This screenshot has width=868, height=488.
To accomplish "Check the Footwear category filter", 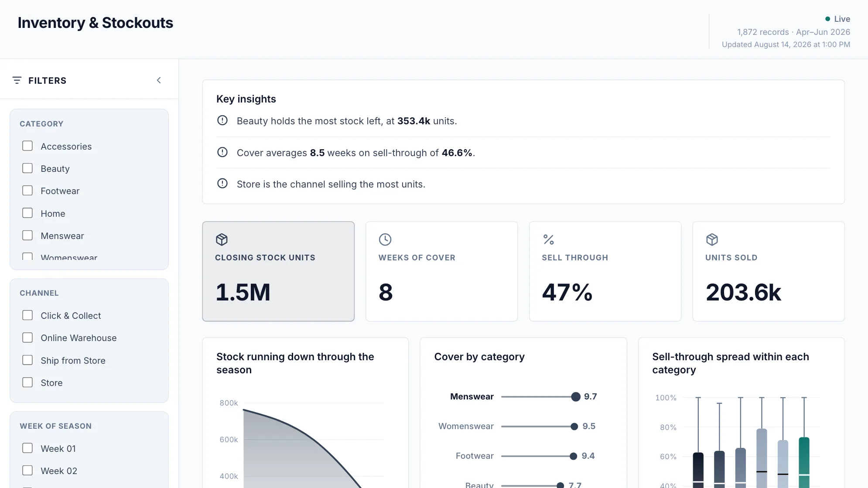I will coord(27,191).
